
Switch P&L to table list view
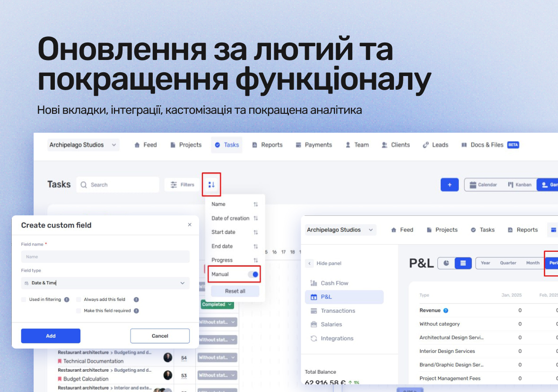pyautogui.click(x=463, y=263)
